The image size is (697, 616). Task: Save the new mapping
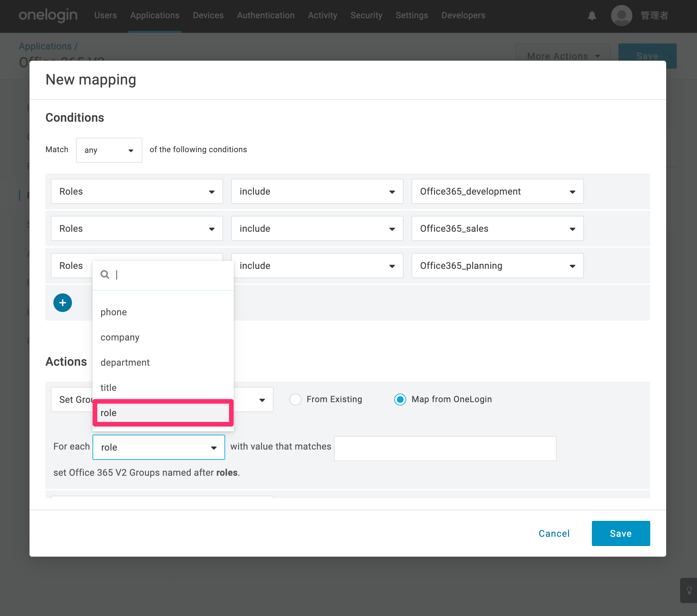621,533
